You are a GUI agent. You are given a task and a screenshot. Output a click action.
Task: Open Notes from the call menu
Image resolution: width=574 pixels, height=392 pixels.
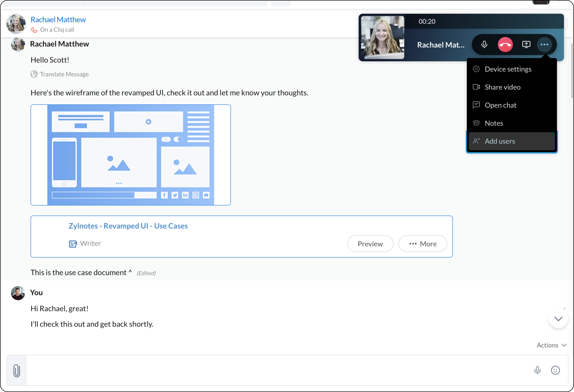click(x=494, y=123)
